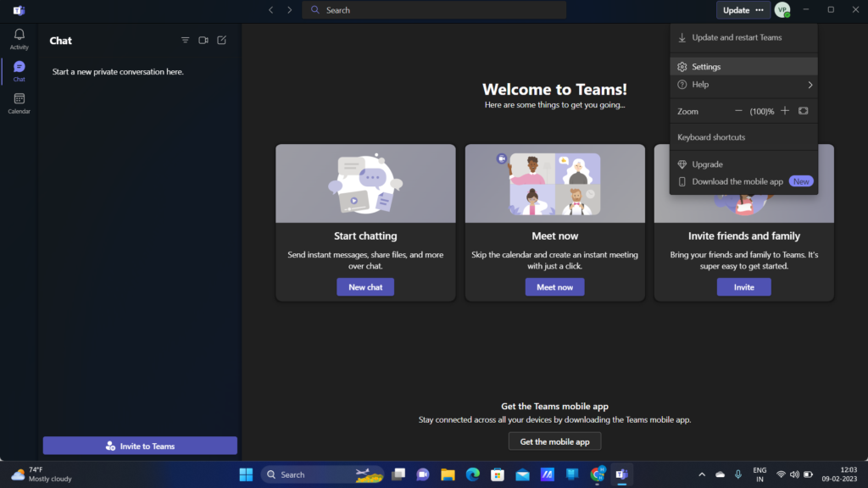This screenshot has height=488, width=868.
Task: Click the Invite to Teams button
Action: [140, 446]
